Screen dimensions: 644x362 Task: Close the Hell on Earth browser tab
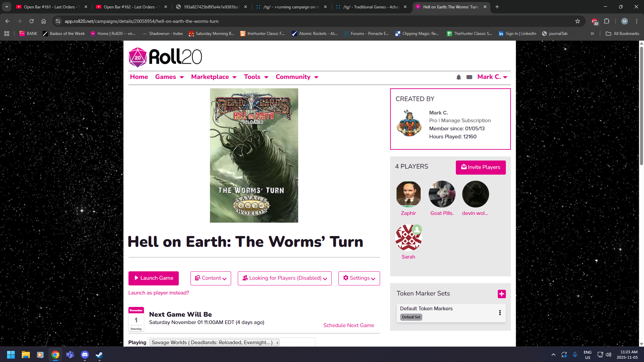[485, 7]
